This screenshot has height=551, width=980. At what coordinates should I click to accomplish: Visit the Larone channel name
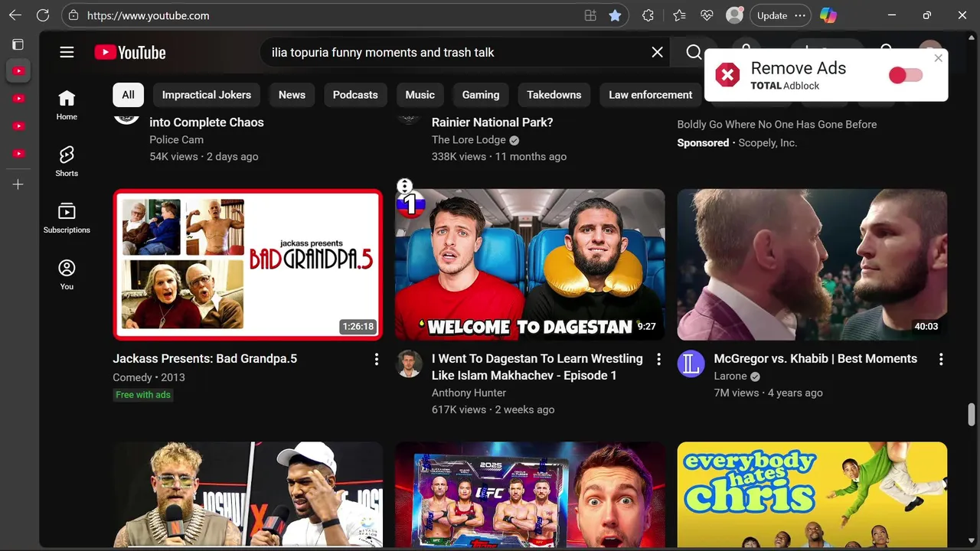[730, 376]
